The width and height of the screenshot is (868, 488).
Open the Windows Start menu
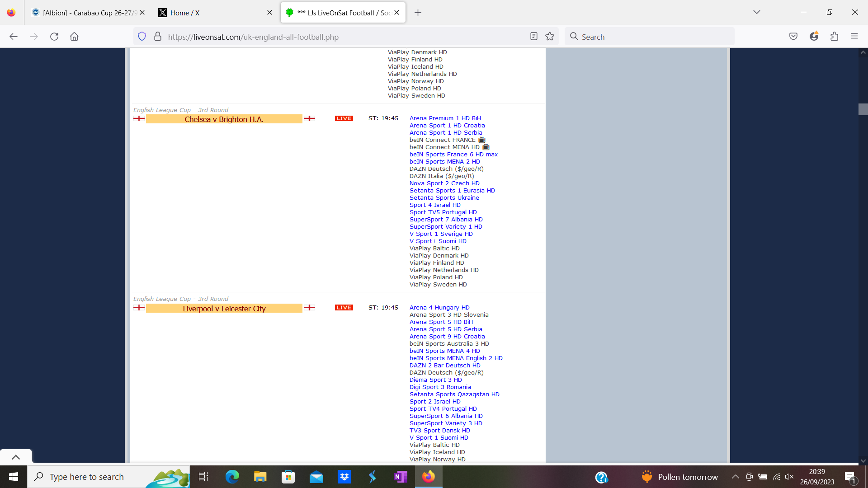14,477
